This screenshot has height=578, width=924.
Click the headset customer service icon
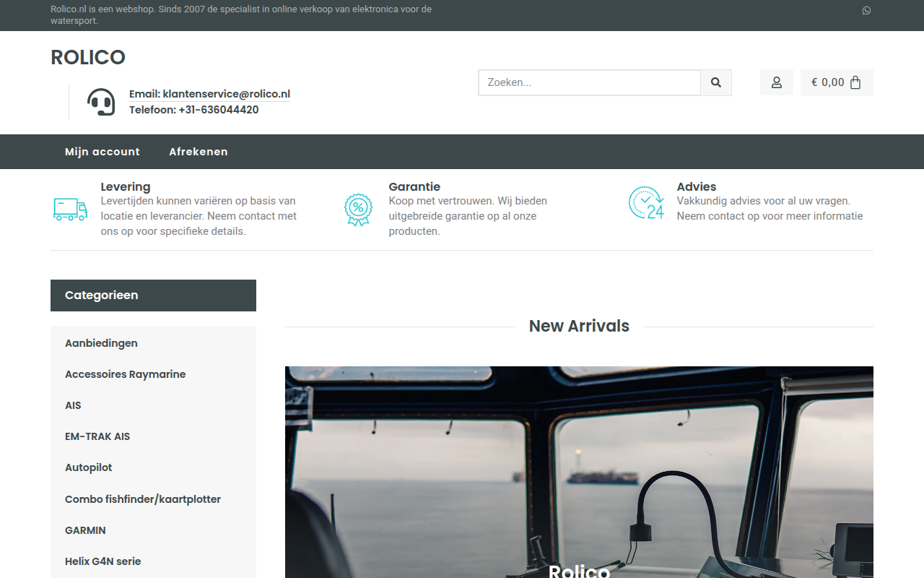tap(101, 102)
